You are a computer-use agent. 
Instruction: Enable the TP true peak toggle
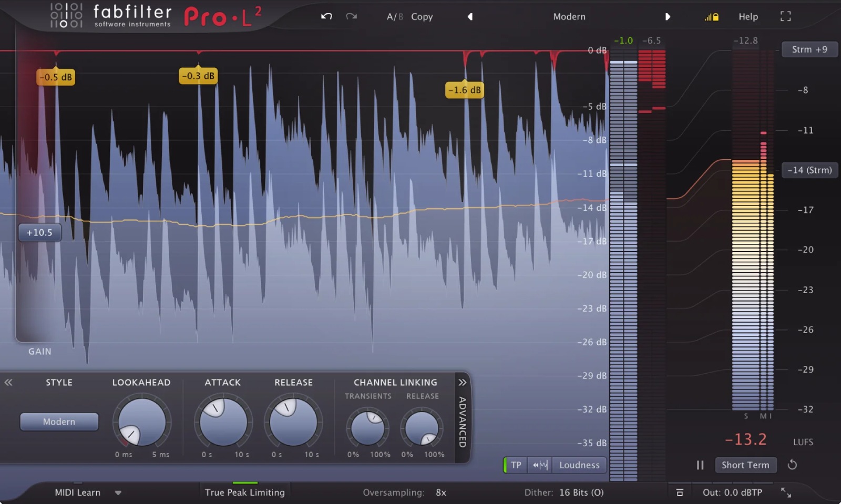coord(515,465)
